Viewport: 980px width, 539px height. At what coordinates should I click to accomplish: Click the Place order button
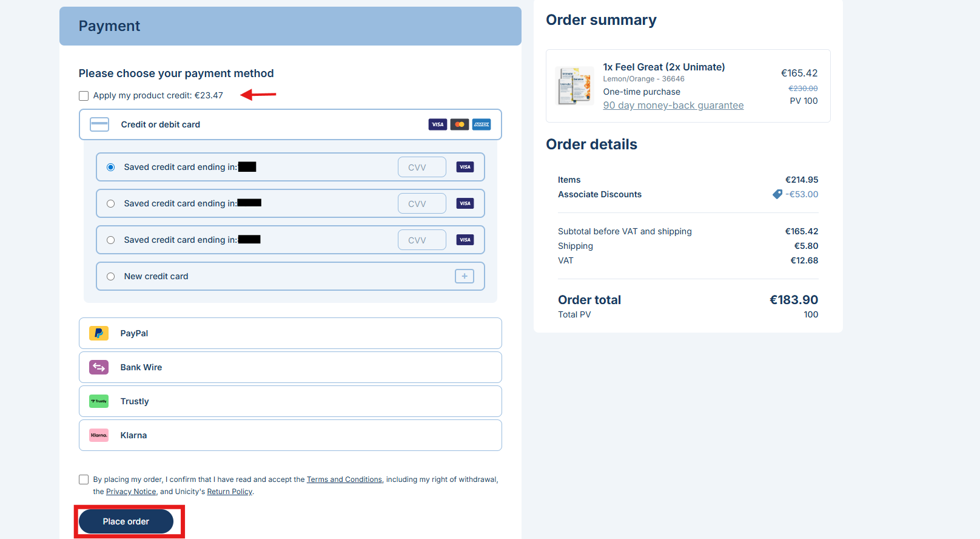[x=126, y=521]
